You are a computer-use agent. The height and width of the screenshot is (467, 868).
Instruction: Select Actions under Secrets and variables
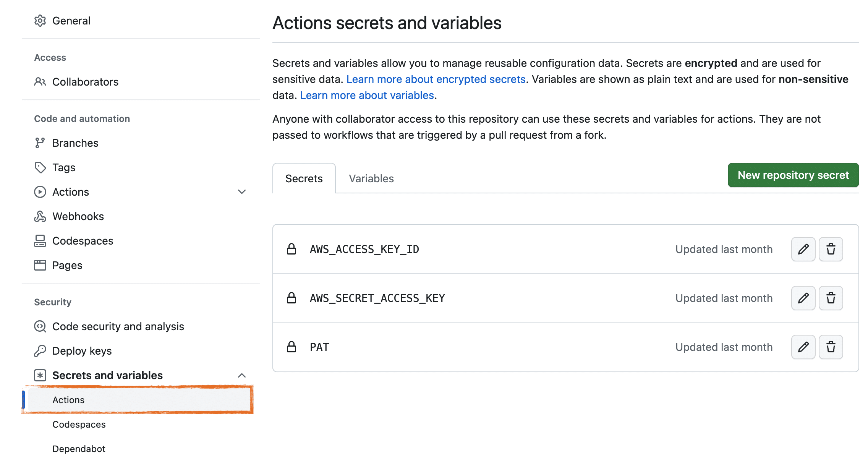[68, 399]
